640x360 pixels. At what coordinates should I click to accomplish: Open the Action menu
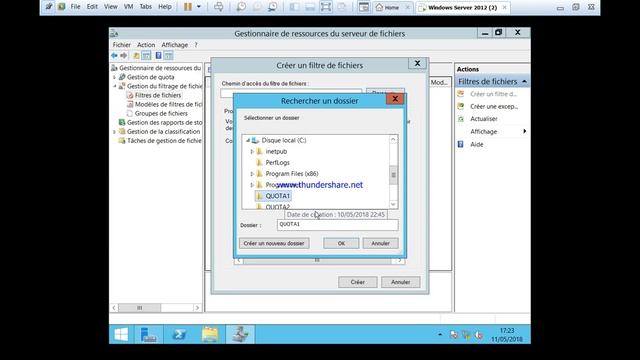click(x=146, y=45)
